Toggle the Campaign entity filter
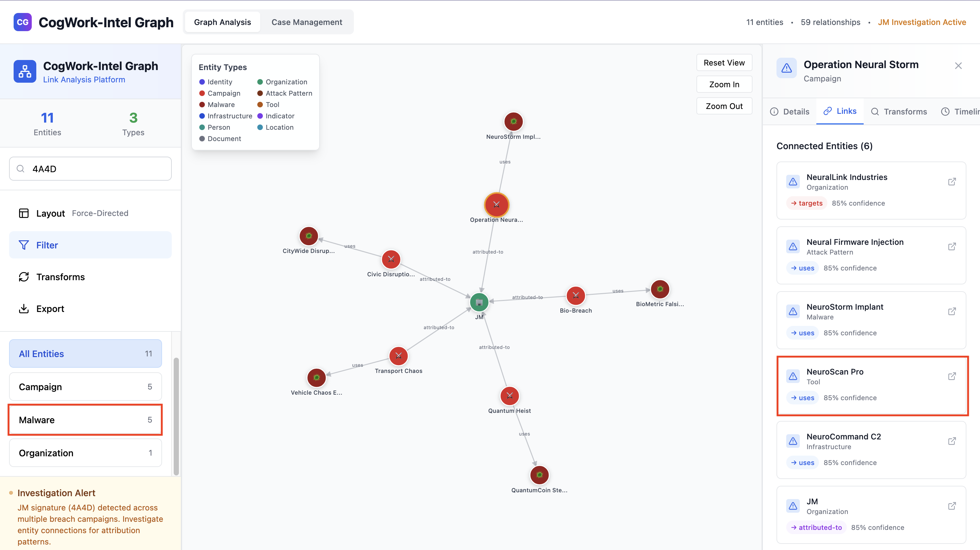Screen dimensions: 980x550 pos(85,387)
